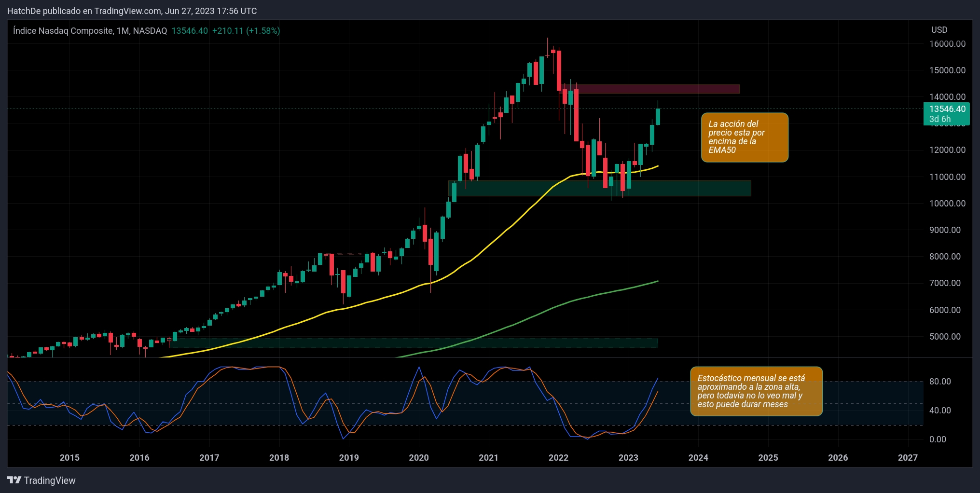980x493 pixels.
Task: Click the green price value 13546.40 in legend
Action: click(189, 30)
